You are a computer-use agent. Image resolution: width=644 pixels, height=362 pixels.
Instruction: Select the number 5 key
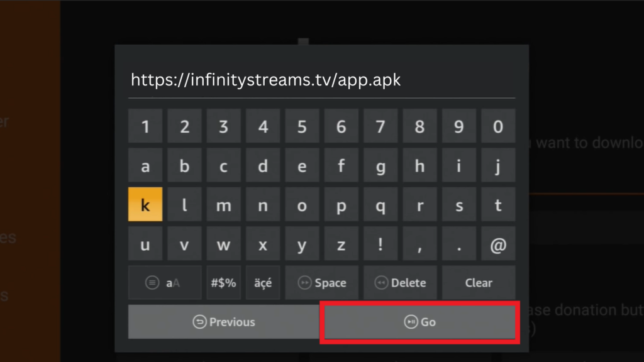pyautogui.click(x=302, y=126)
